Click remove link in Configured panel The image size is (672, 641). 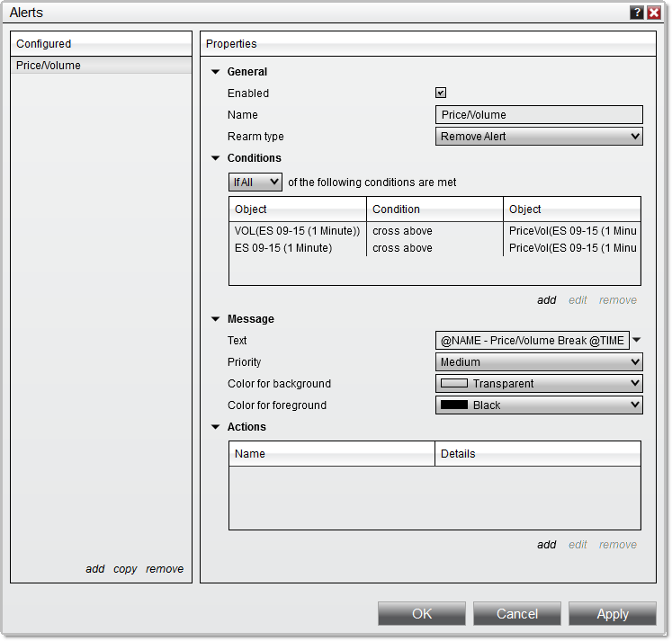(165, 569)
